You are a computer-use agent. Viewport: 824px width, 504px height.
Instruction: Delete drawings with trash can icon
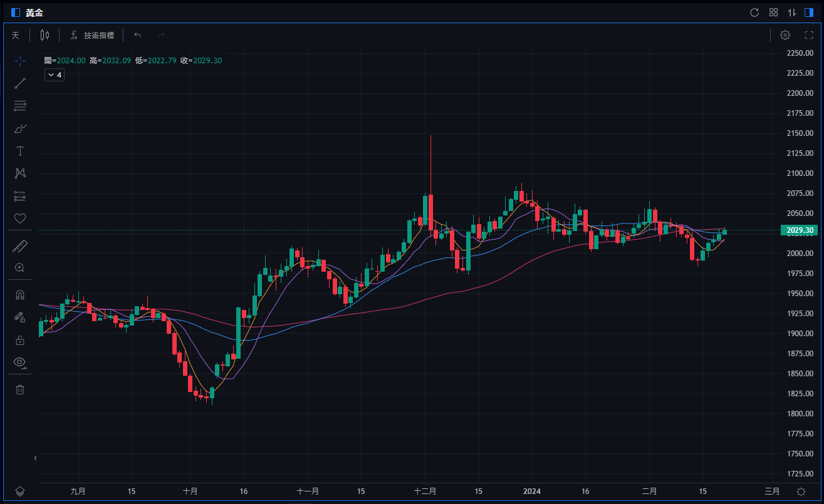click(x=20, y=389)
